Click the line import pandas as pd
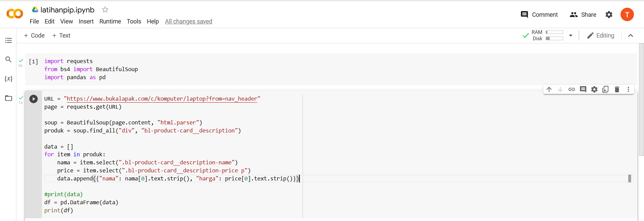644x221 pixels. (x=75, y=77)
